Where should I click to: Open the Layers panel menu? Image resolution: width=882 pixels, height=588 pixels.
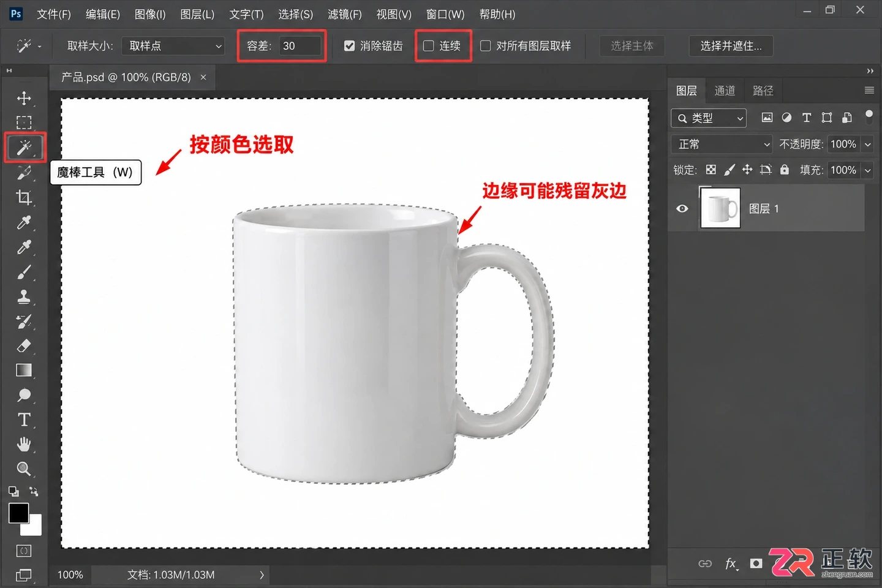click(x=869, y=91)
